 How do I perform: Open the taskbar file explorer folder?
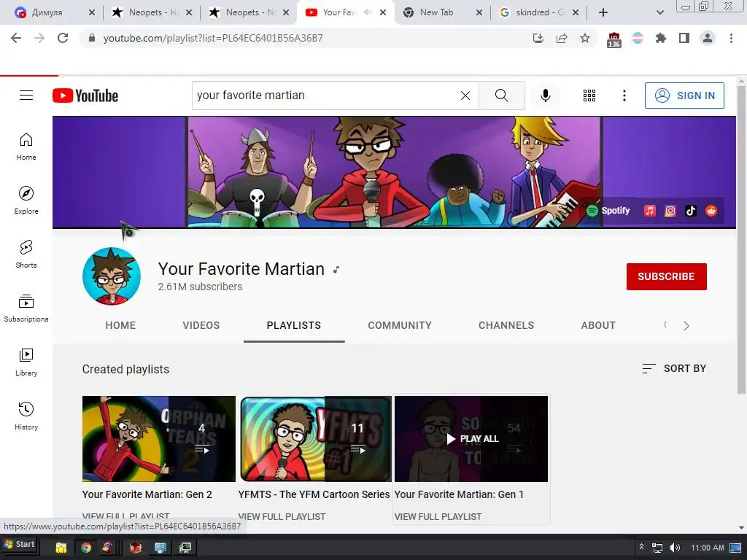(61, 548)
